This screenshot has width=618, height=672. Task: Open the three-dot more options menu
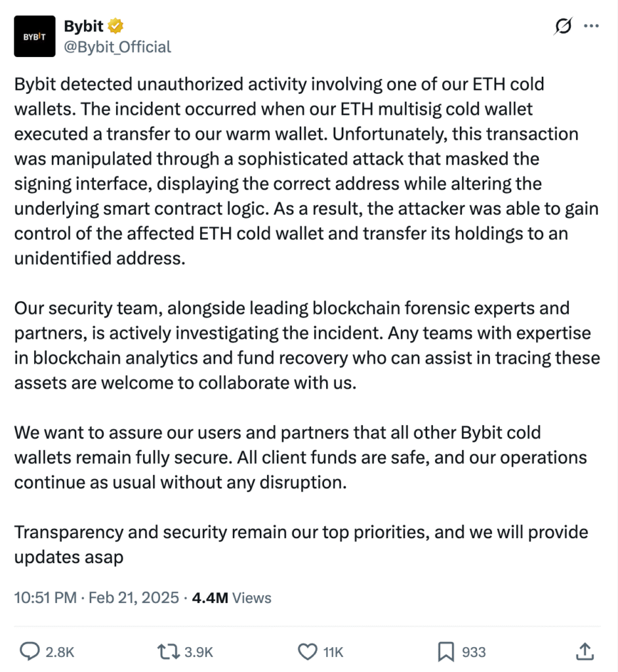pos(591,26)
